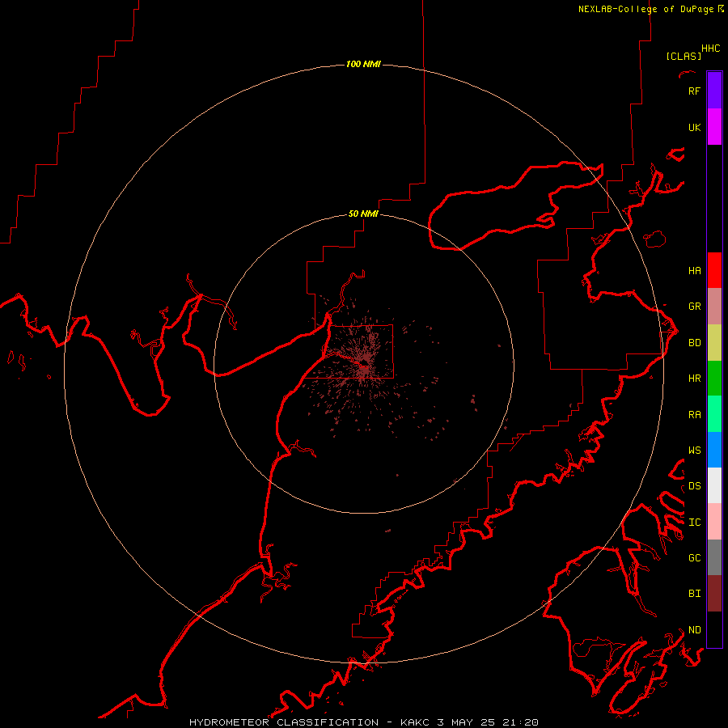
Task: Click the [CLAS] legend header
Action: coord(684,56)
